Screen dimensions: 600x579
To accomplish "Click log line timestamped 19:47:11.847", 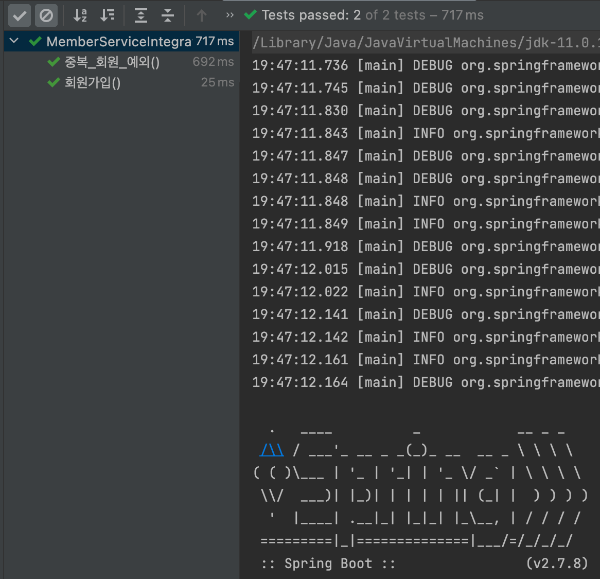I will pos(426,156).
